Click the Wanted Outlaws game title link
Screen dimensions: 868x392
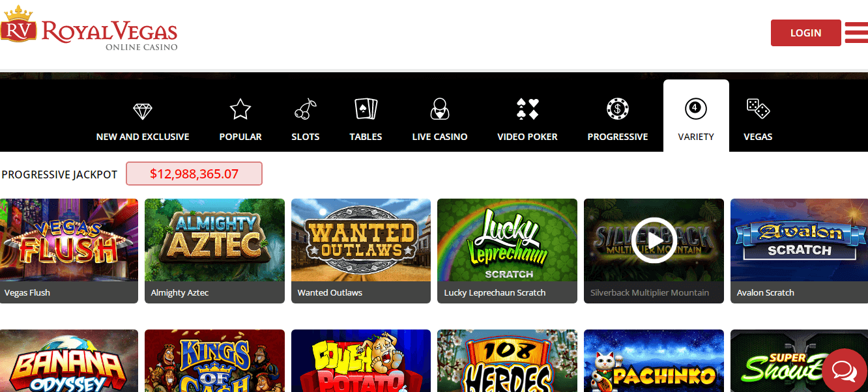[x=330, y=292]
